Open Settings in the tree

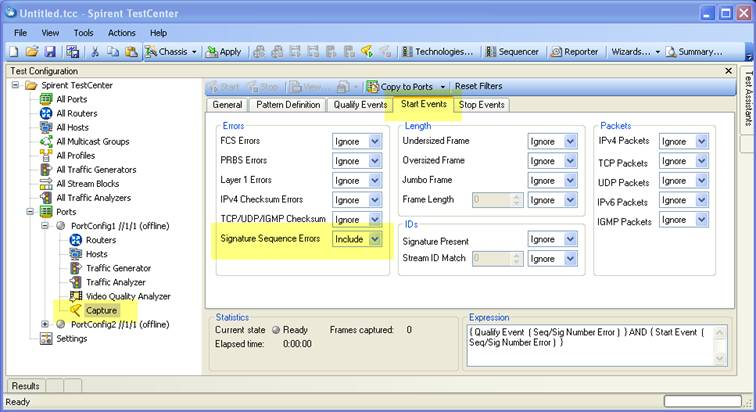pos(71,338)
